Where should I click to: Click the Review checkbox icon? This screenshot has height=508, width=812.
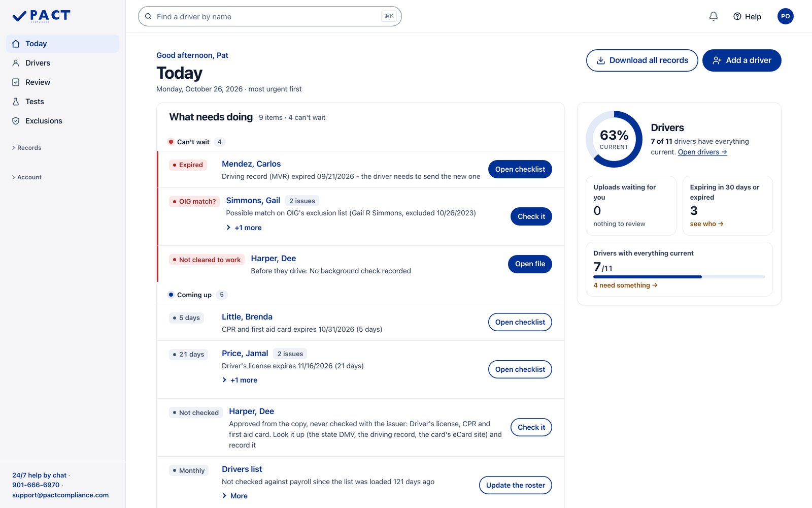click(x=16, y=82)
